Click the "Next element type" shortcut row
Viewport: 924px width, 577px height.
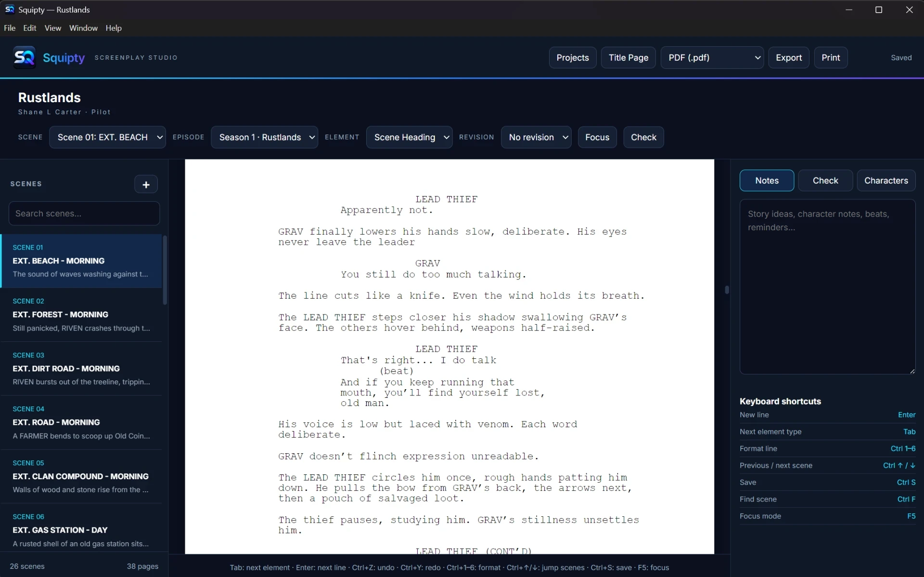tap(827, 432)
